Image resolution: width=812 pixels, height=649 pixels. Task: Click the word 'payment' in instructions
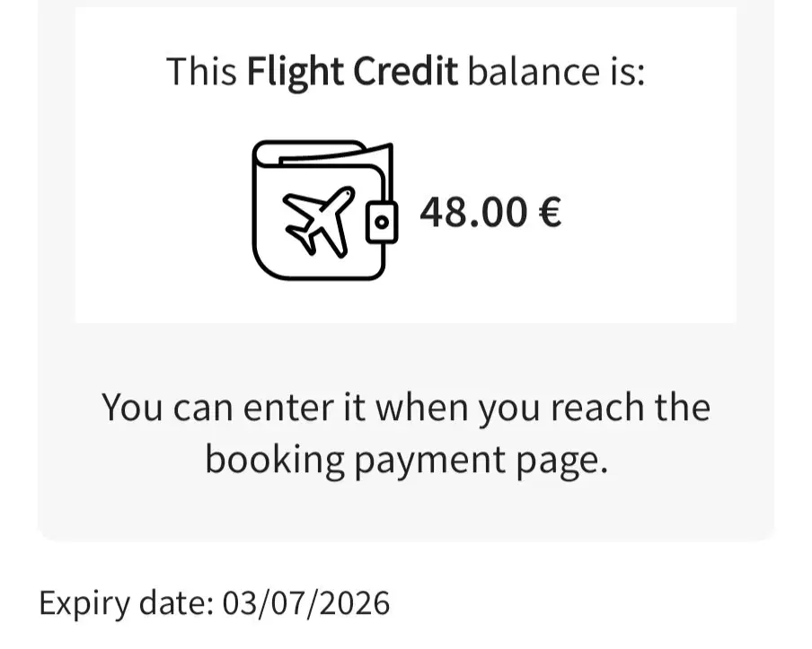pyautogui.click(x=430, y=461)
